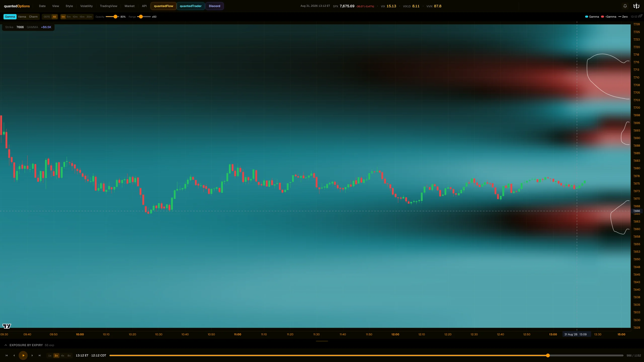Open the TradingView menu
The height and width of the screenshot is (362, 644).
click(x=108, y=6)
